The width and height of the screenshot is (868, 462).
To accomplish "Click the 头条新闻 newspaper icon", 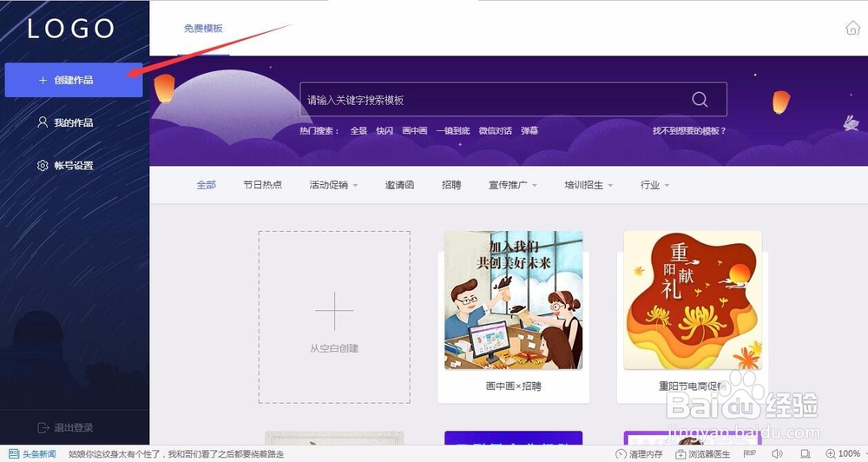I will 14,453.
